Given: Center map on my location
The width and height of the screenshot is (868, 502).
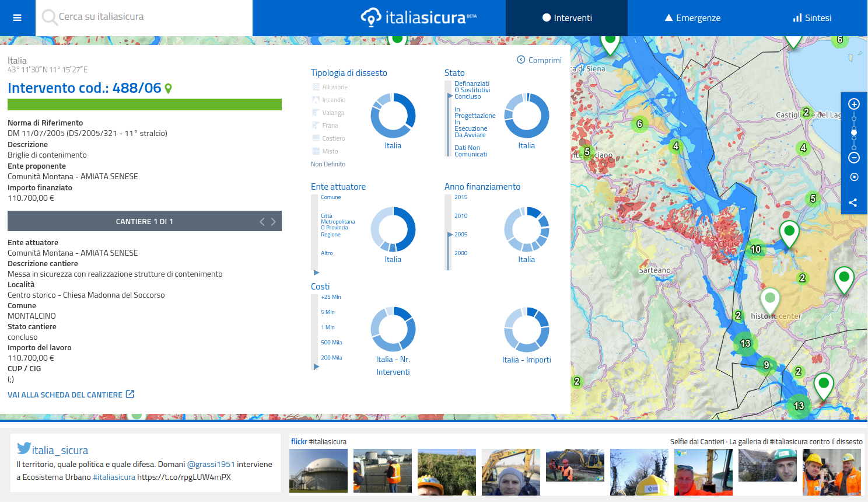Looking at the screenshot, I should click(854, 177).
